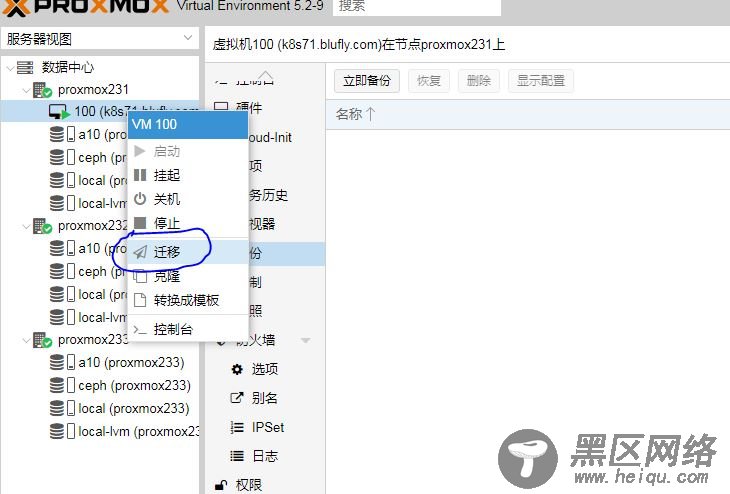Click the local (proxmox233) storage icon
730x494 pixels.
[62, 408]
